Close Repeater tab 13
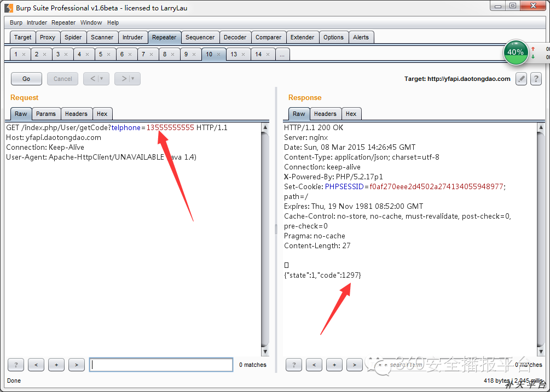Viewport: 550px width, 392px height. (244, 54)
